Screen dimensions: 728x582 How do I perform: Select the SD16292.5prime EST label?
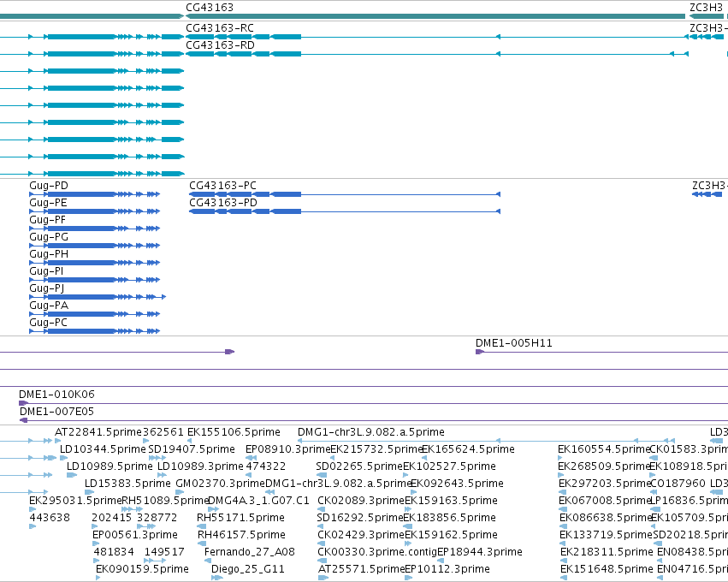click(x=360, y=518)
